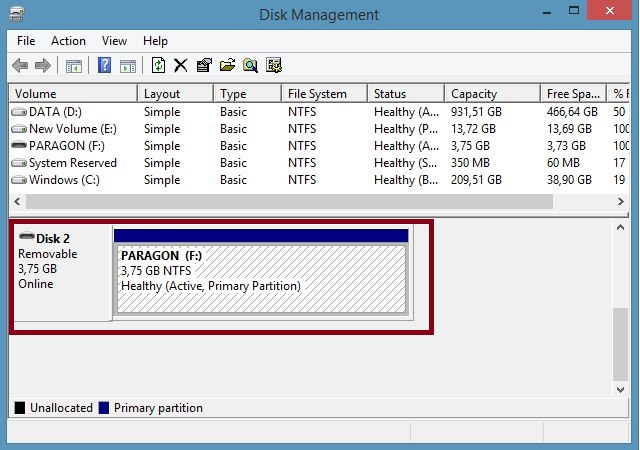Image resolution: width=640 pixels, height=450 pixels.
Task: Open the File menu
Action: pyautogui.click(x=26, y=41)
